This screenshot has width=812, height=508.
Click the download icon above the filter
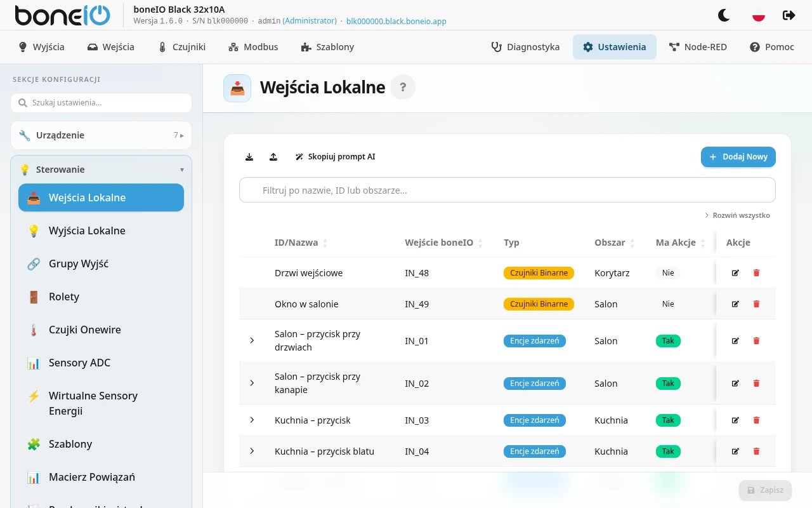click(x=249, y=157)
